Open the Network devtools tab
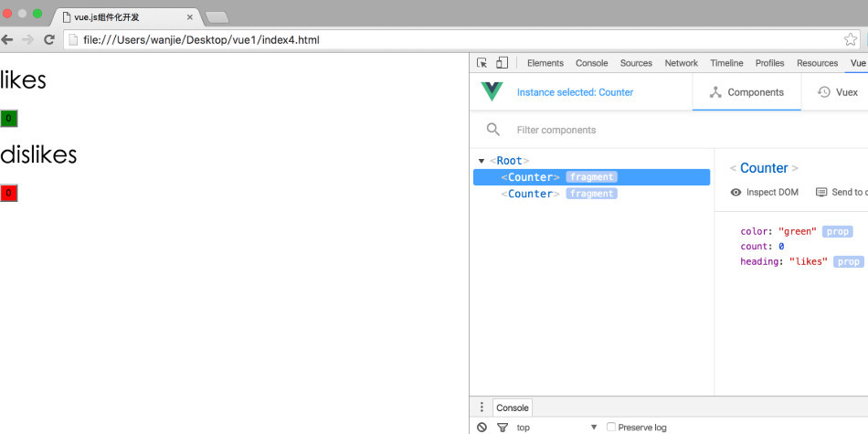Image resolution: width=868 pixels, height=434 pixels. 681,63
